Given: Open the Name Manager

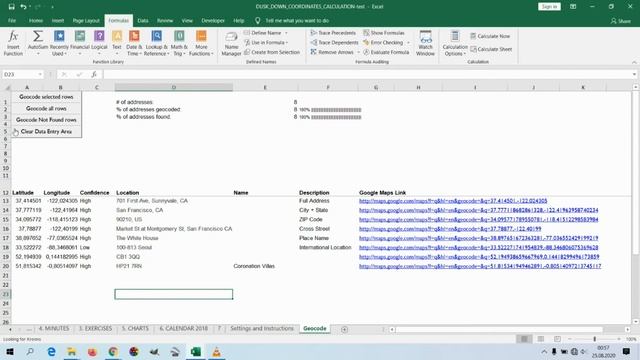Looking at the screenshot, I should (231, 44).
